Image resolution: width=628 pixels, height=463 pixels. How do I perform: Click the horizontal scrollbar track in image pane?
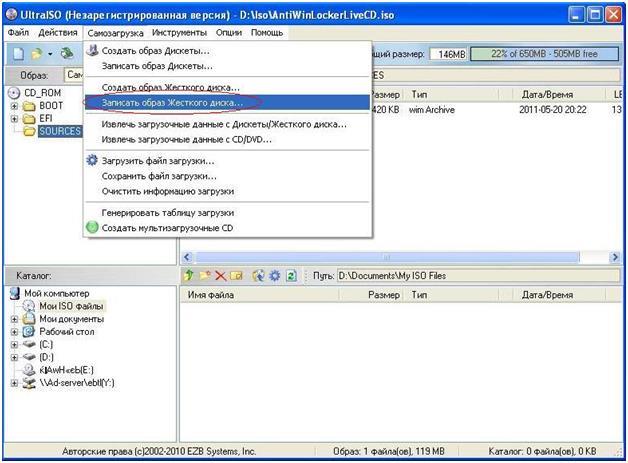[401, 257]
